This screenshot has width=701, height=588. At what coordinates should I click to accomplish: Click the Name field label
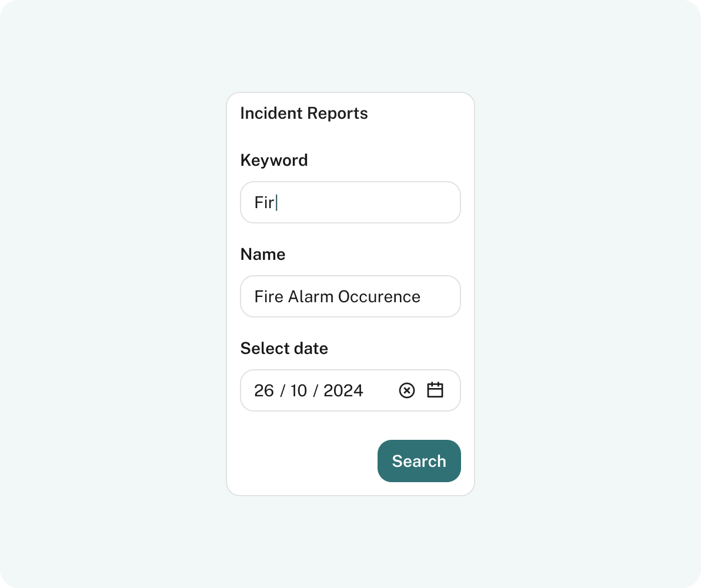pyautogui.click(x=263, y=254)
